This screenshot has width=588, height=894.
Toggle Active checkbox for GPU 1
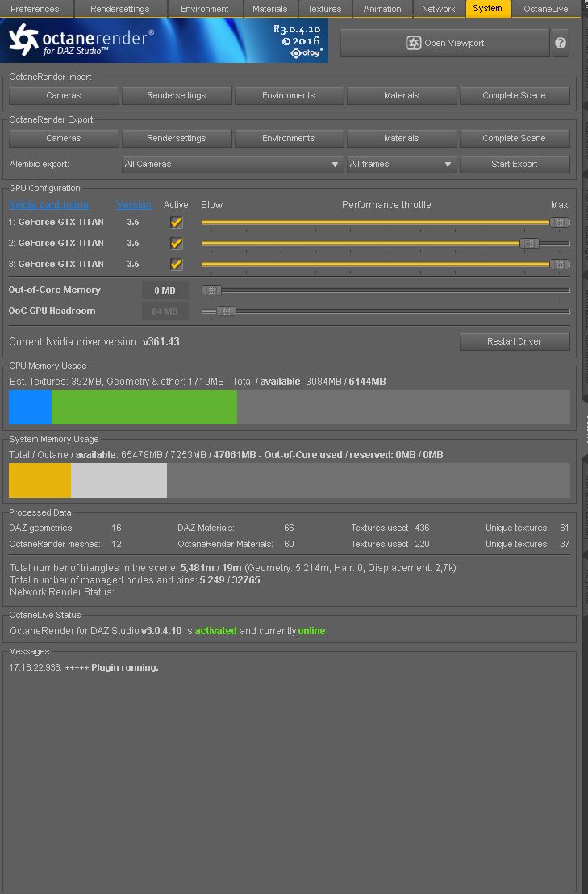[177, 223]
